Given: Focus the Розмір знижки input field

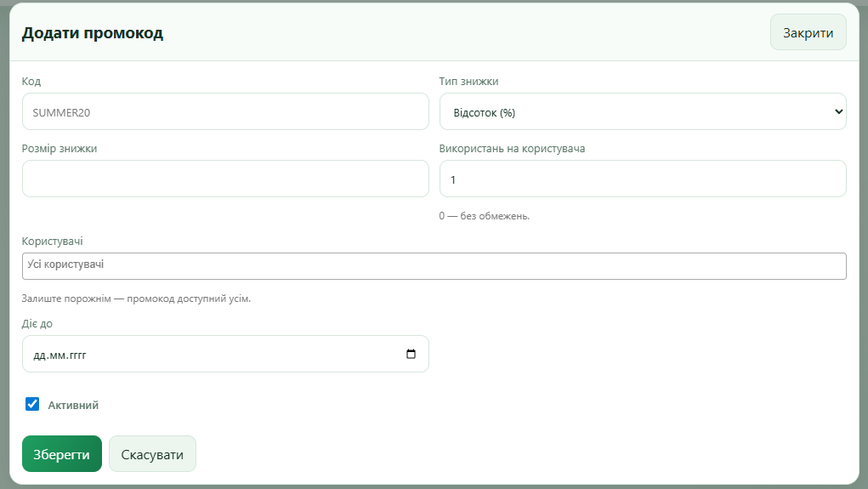Looking at the screenshot, I should pos(225,179).
